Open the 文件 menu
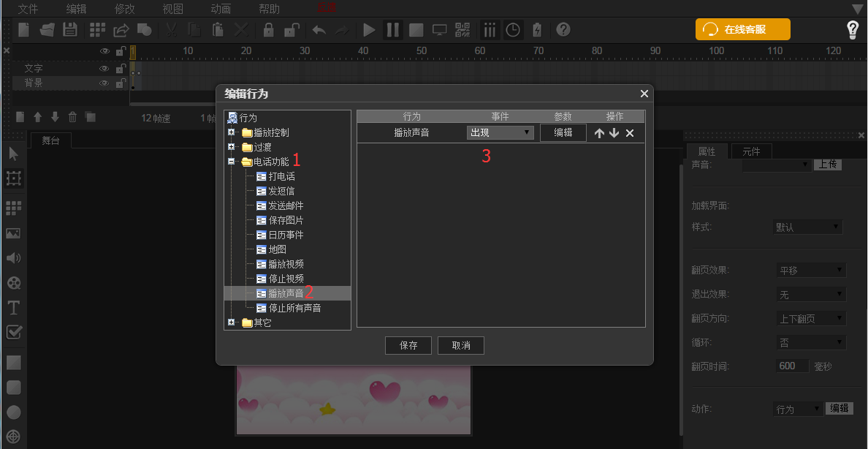This screenshot has height=449, width=868. (28, 10)
